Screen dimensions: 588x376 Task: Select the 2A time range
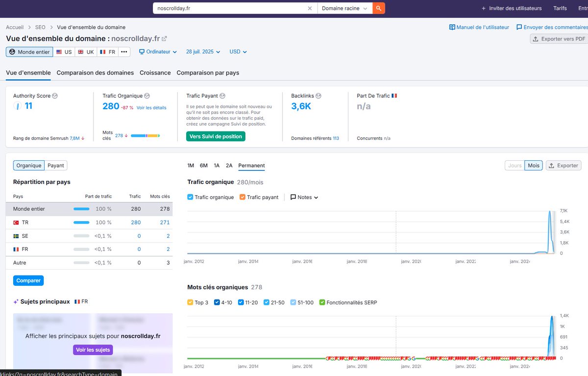coord(229,166)
